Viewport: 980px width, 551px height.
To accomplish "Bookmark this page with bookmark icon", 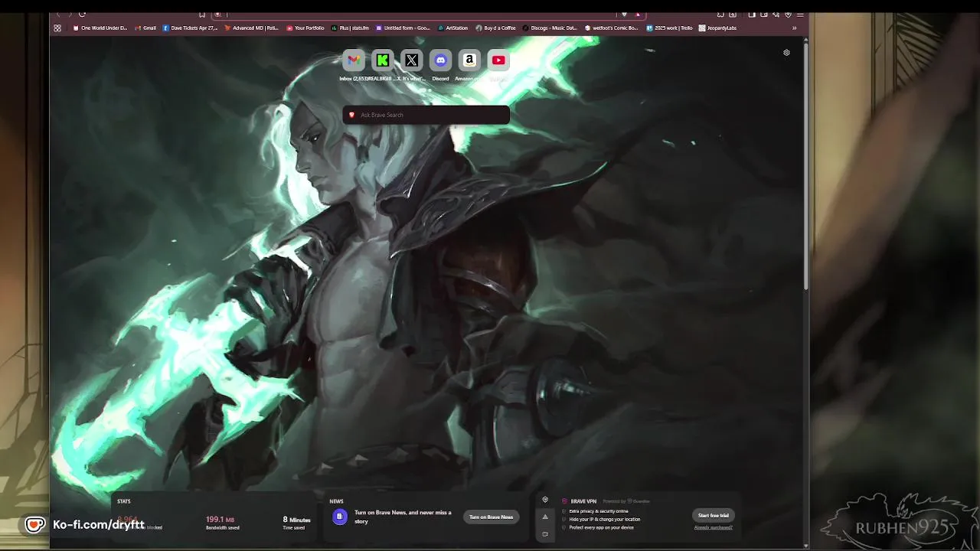I will click(202, 14).
